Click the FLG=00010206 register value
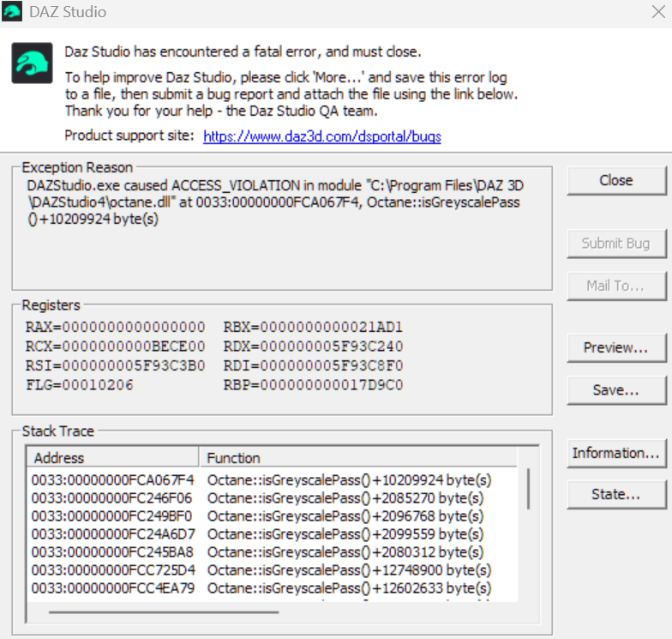This screenshot has height=639, width=672. coord(79,385)
